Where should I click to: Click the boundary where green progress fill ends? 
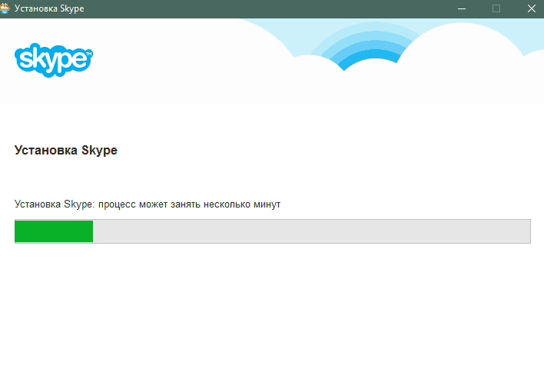coord(93,231)
